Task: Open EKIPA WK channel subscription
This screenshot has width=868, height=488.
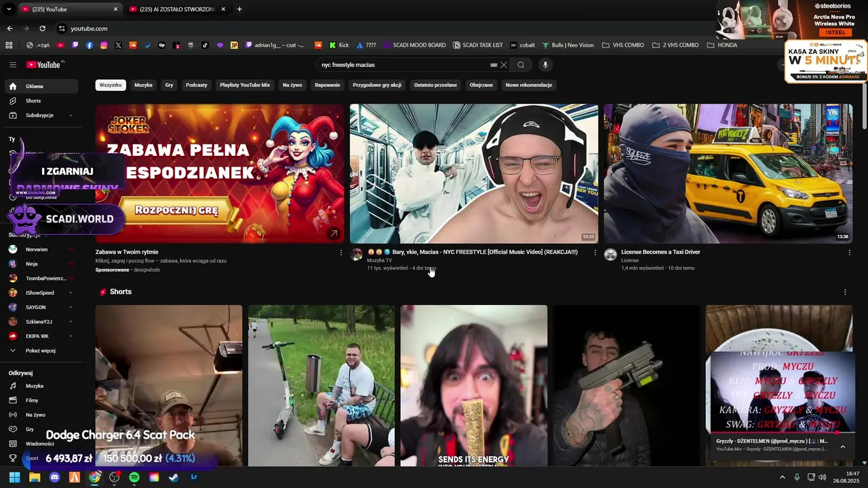Action: [41, 336]
